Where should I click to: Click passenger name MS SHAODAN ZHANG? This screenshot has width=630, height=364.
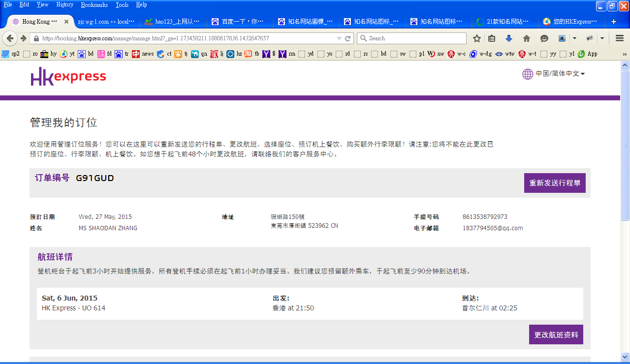coord(108,228)
